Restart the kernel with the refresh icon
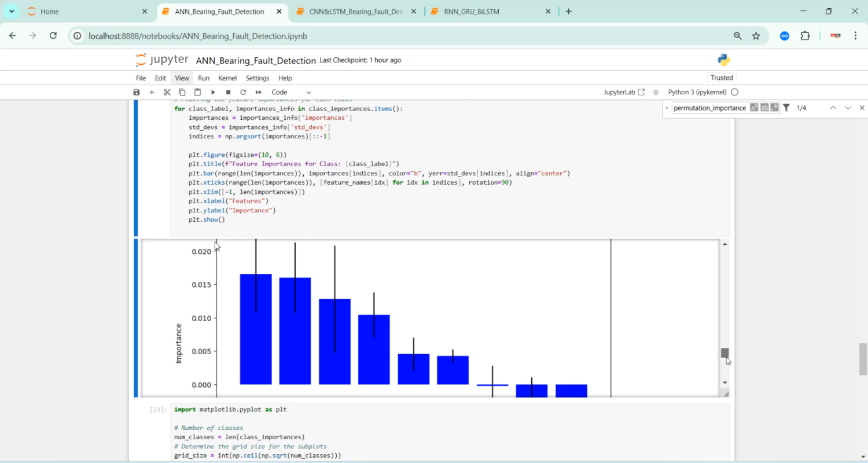The height and width of the screenshot is (463, 868). point(243,92)
